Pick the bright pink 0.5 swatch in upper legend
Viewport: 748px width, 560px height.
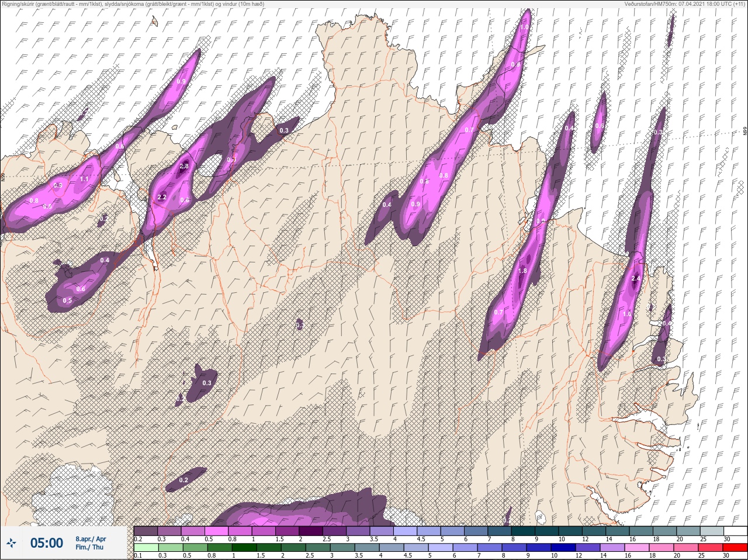point(217,531)
